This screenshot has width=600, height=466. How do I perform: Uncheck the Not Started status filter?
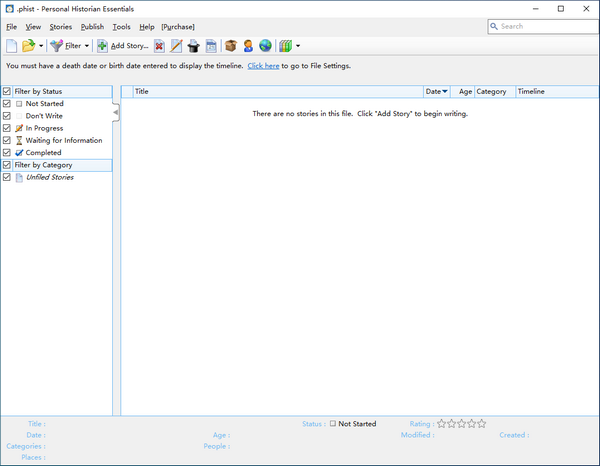pos(7,104)
